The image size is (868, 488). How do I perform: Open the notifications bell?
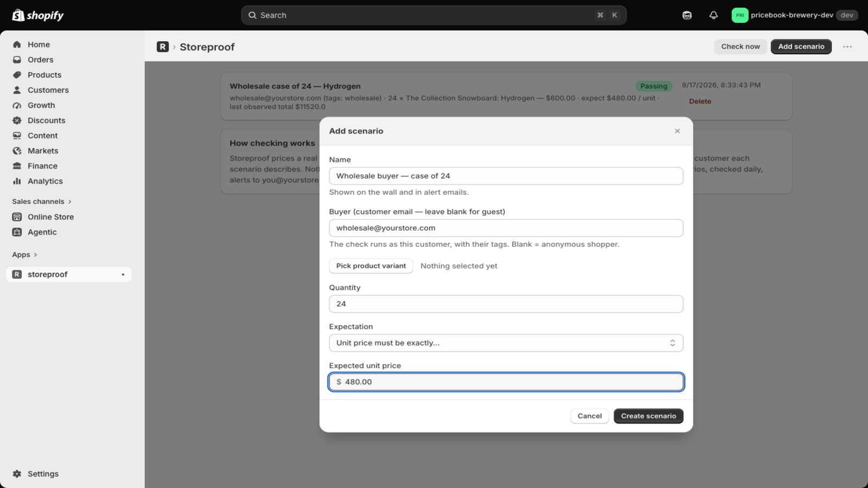[713, 15]
